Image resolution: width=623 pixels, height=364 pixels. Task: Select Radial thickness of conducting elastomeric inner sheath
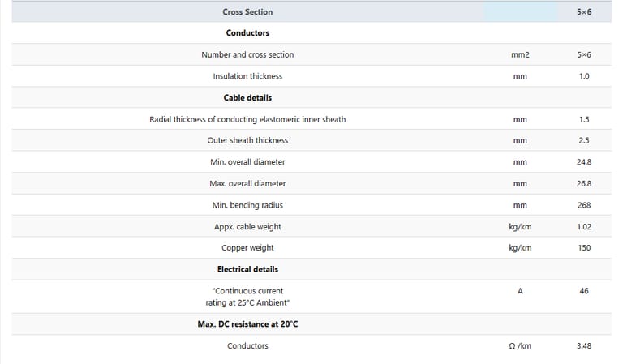point(247,119)
